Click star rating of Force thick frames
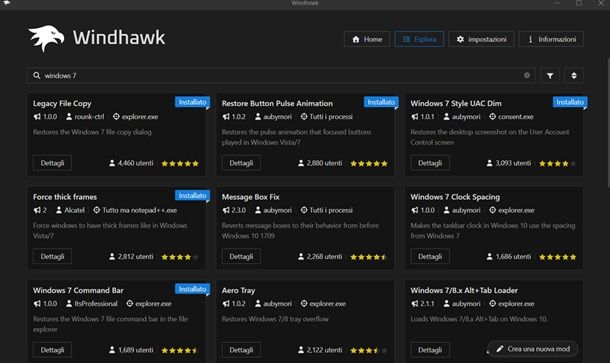Image resolution: width=610 pixels, height=363 pixels. tap(180, 257)
